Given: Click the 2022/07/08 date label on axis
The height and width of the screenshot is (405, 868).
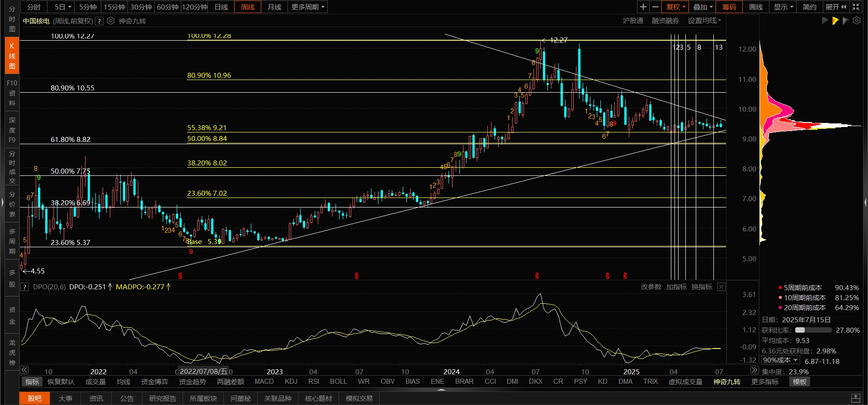Looking at the screenshot, I should [203, 371].
